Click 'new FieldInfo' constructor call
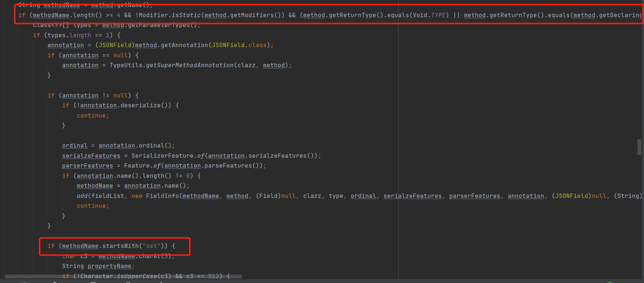The image size is (644, 283). [155, 196]
